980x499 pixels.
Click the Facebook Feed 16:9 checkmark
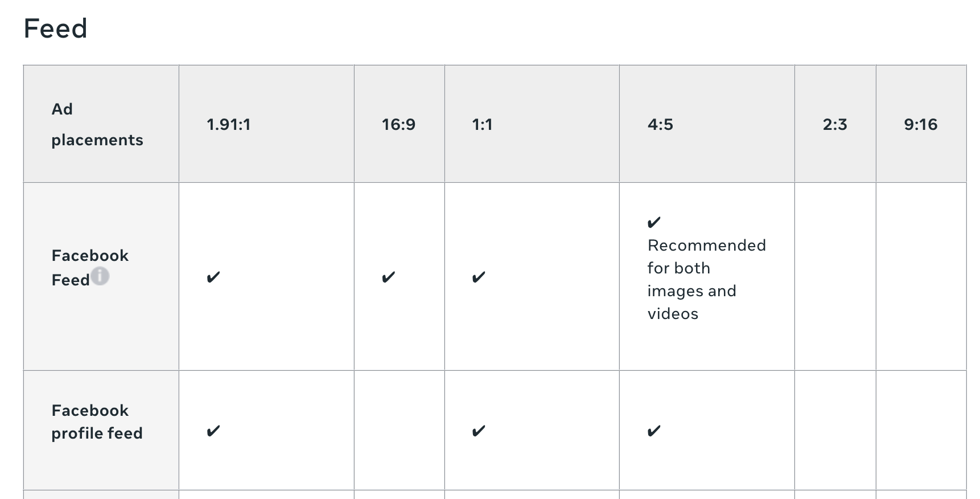click(x=389, y=277)
